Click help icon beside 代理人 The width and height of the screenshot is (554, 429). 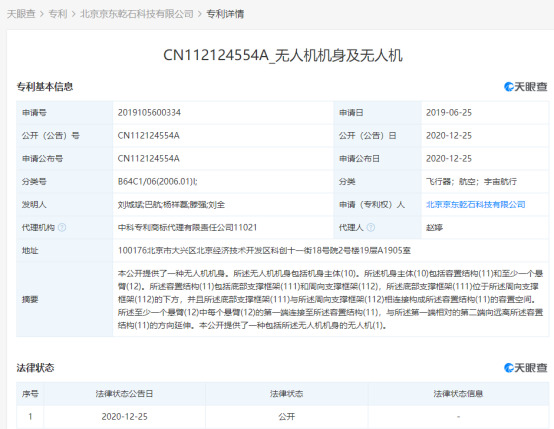[x=371, y=228]
